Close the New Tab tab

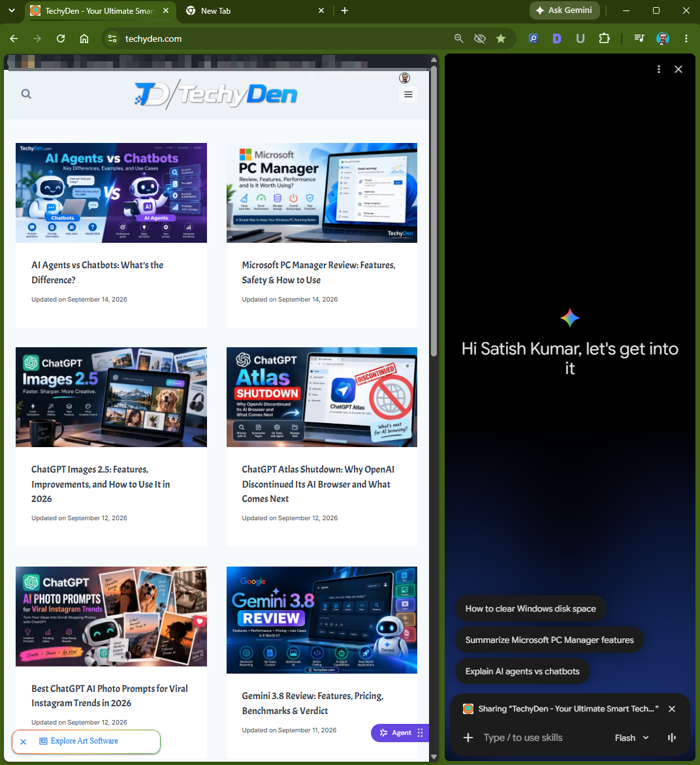pos(321,10)
